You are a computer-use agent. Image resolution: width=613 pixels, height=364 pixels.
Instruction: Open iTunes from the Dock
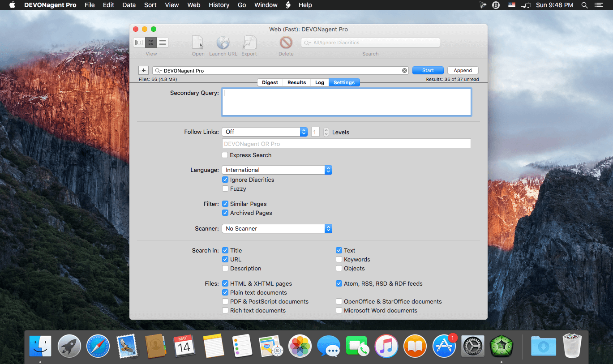pyautogui.click(x=386, y=346)
